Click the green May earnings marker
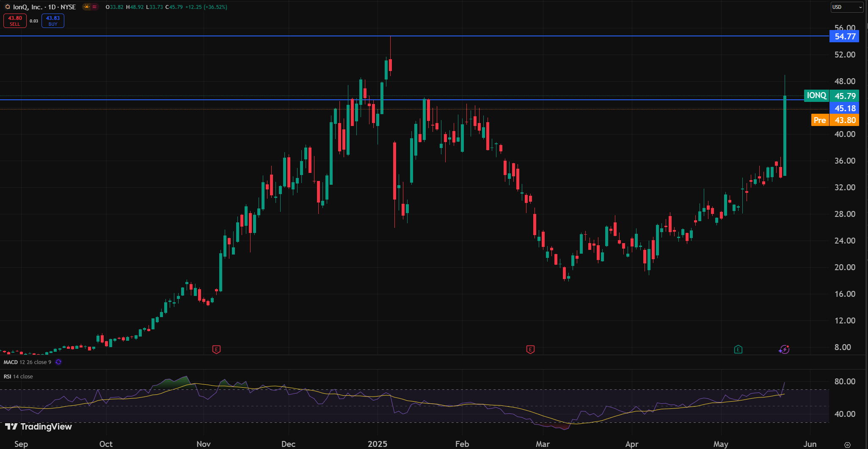Viewport: 868px width, 449px height. tap(738, 349)
